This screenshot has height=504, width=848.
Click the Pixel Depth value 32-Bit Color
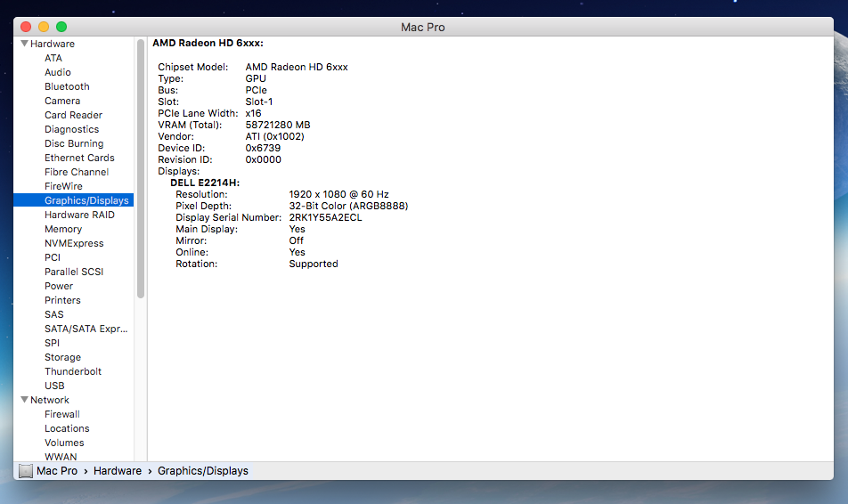(x=349, y=206)
